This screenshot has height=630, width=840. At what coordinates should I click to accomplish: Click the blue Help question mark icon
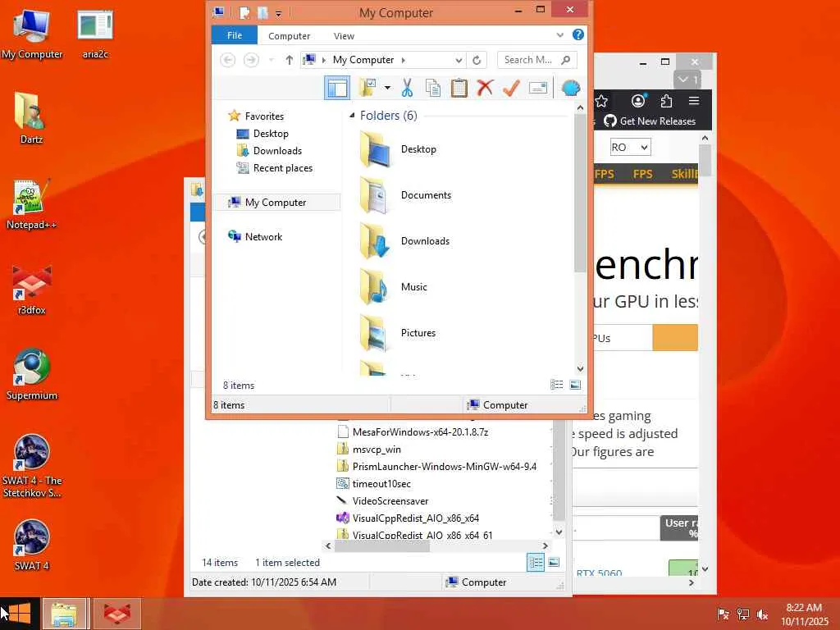pyautogui.click(x=578, y=34)
